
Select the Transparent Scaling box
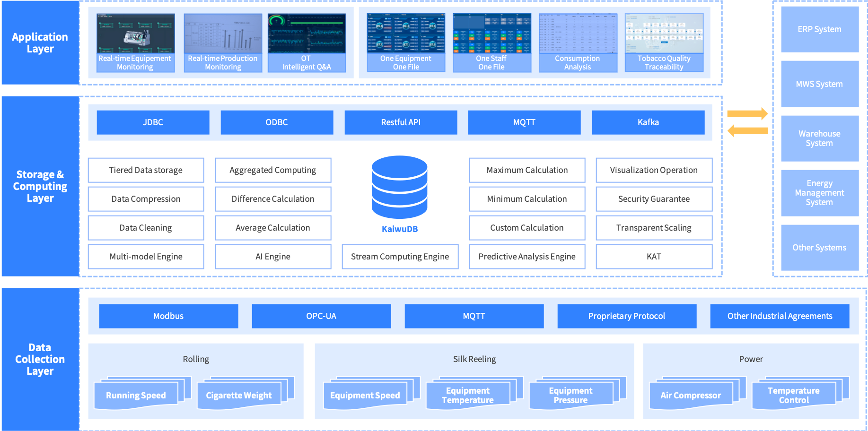pyautogui.click(x=654, y=228)
